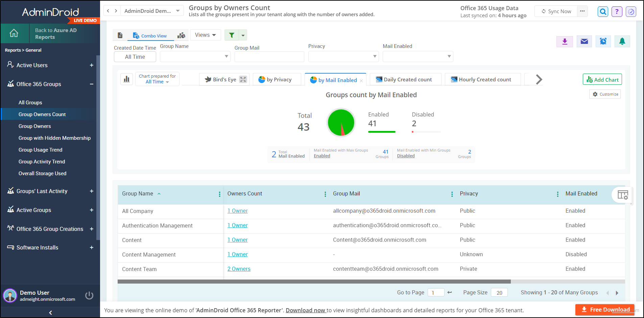Viewport: 644px width, 318px height.
Task: Open All Groups report in sidebar
Action: 30,103
